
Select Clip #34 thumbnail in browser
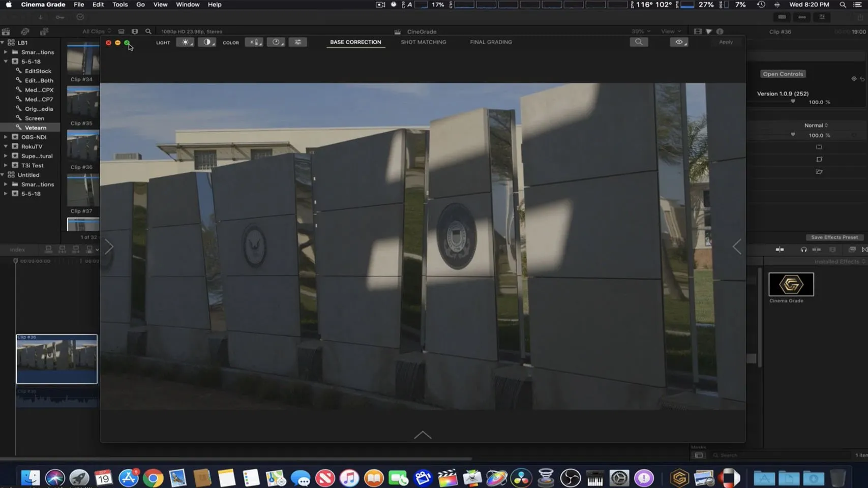[83, 59]
